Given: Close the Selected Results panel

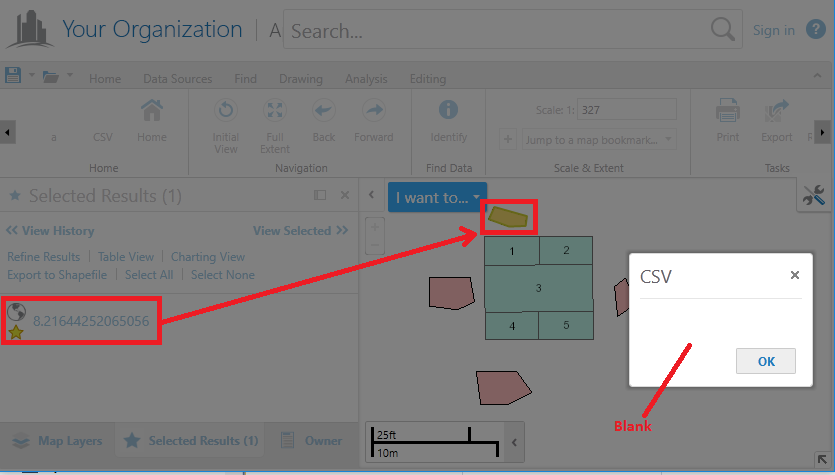Looking at the screenshot, I should coord(345,195).
